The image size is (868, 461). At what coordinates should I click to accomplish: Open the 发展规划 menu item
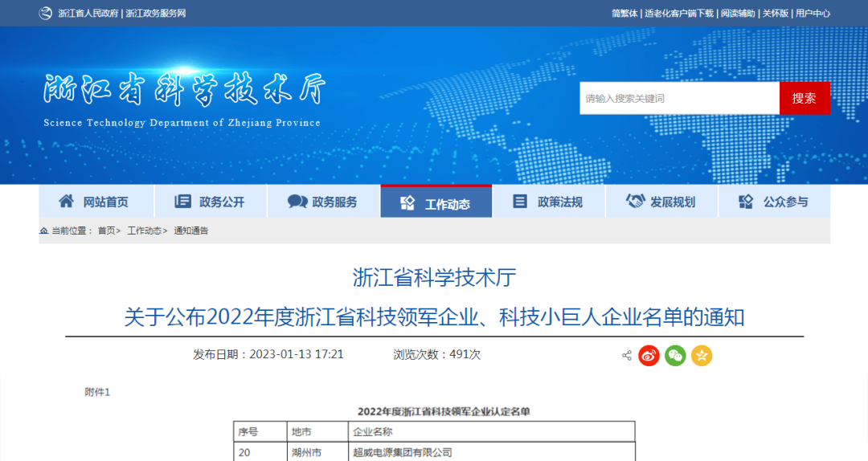click(x=673, y=202)
